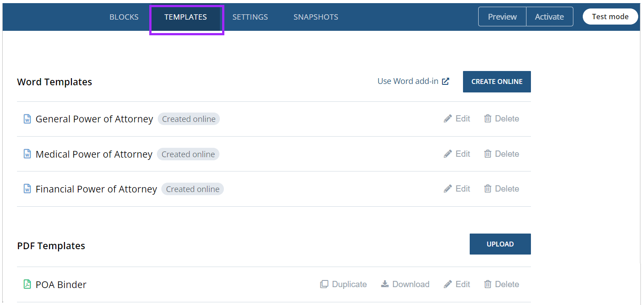644x305 pixels.
Task: Click the Word document icon for Financial Power of Attorney
Action: 28,188
